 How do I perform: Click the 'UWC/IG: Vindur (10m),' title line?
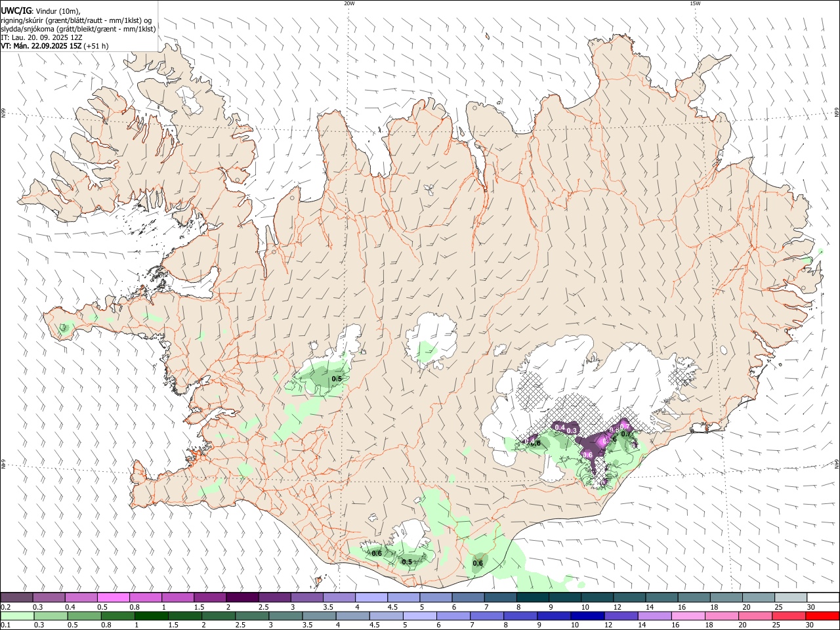tap(41, 11)
